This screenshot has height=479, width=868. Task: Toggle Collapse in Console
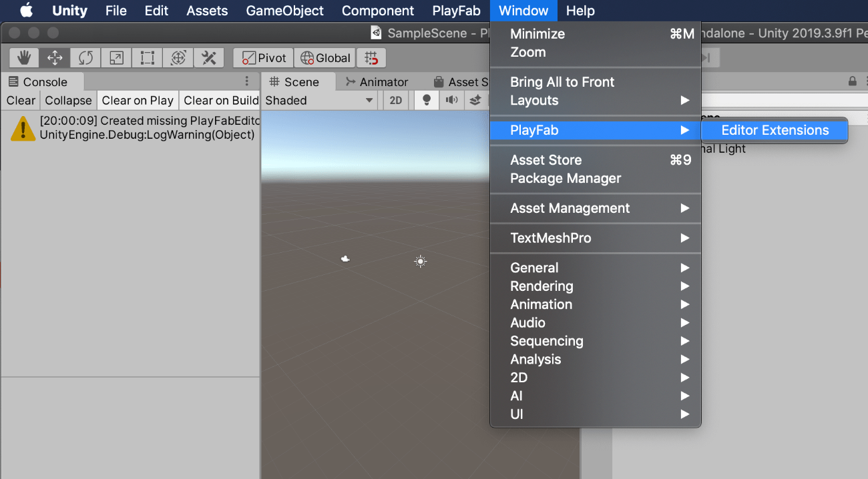(x=68, y=100)
